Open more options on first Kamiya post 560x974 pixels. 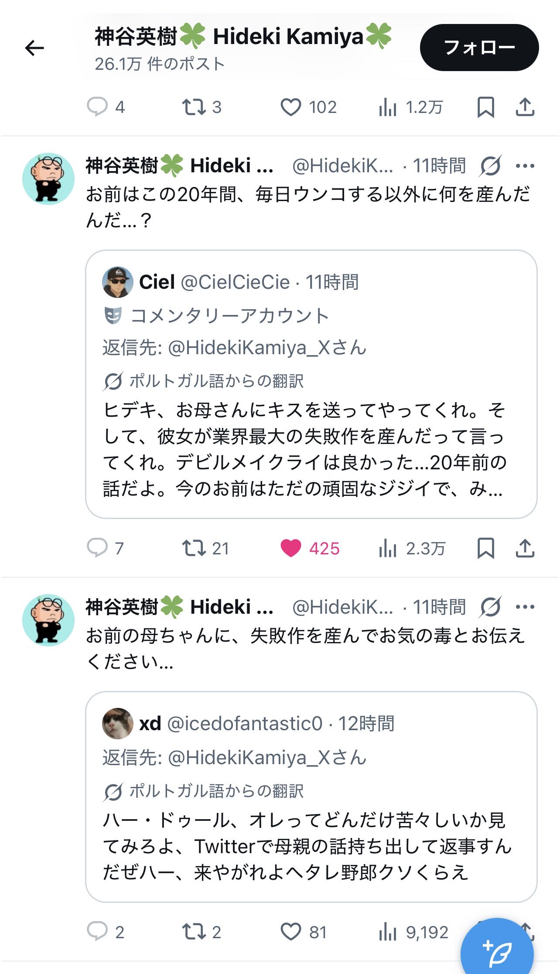[x=525, y=166]
